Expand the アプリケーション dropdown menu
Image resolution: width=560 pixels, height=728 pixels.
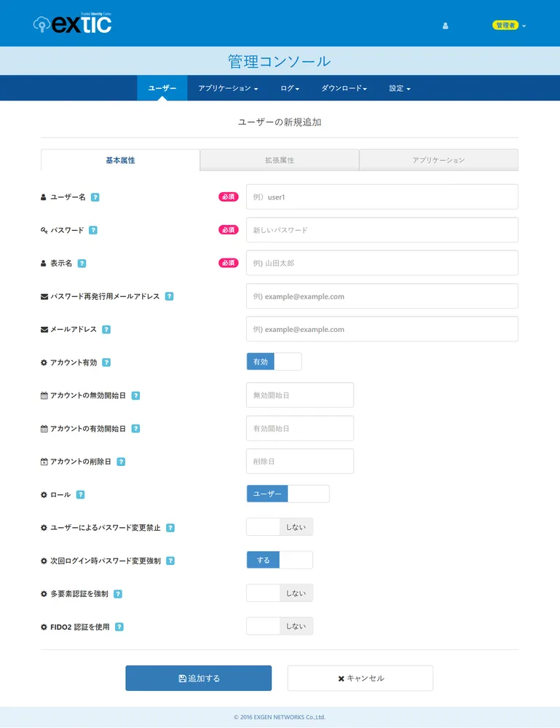pos(228,88)
